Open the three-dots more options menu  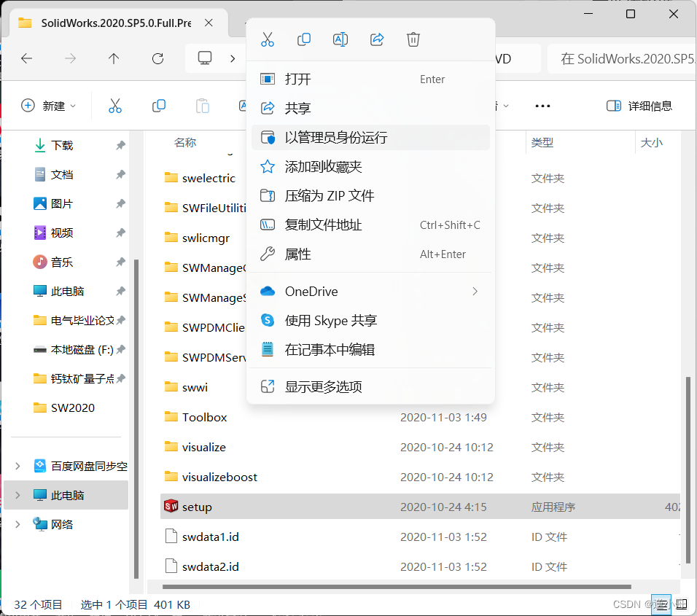pyautogui.click(x=542, y=106)
